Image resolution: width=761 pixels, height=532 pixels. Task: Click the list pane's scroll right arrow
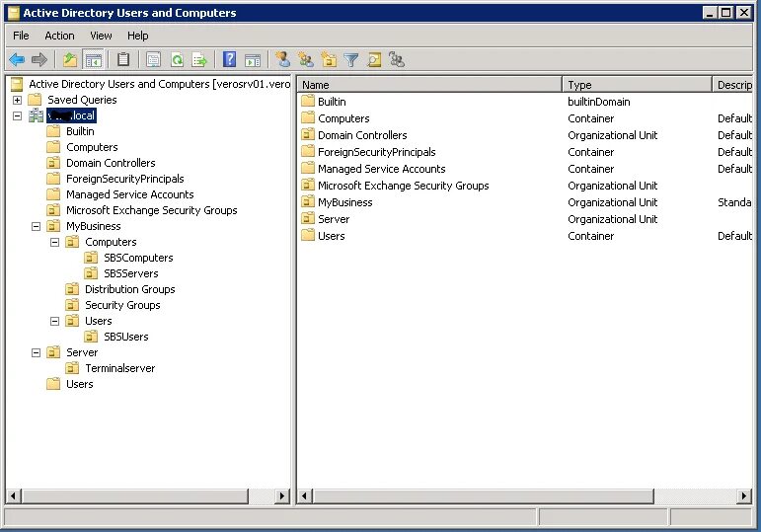744,496
